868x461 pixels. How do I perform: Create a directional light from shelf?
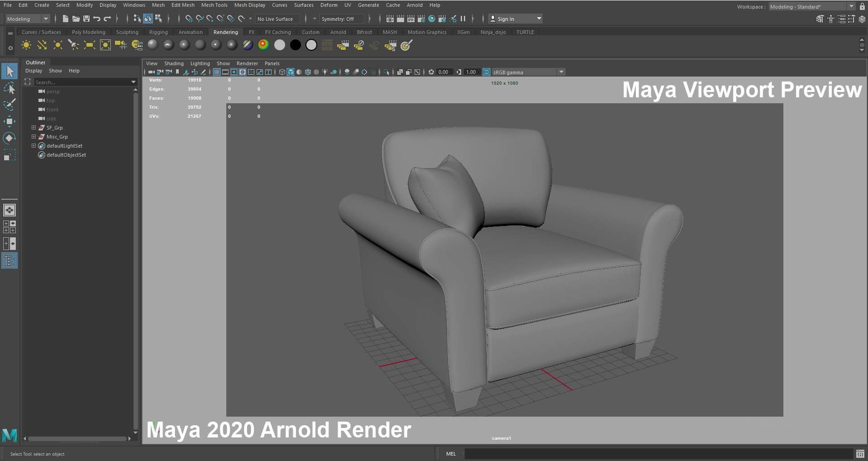[42, 45]
